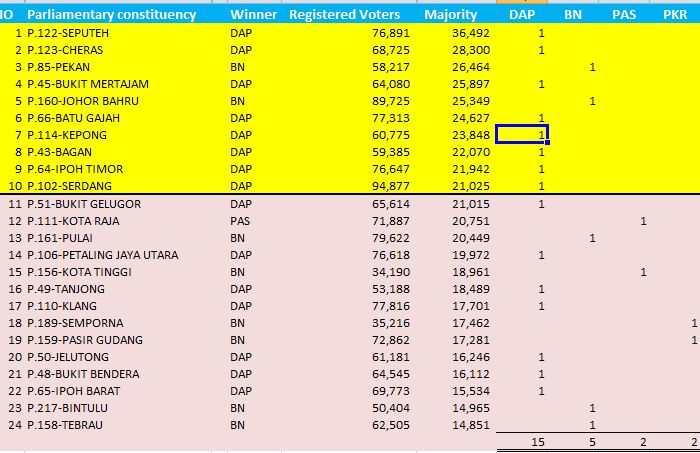Screen dimensions: 700x453
Task: Select registered voters value 94,877
Action: (391, 186)
